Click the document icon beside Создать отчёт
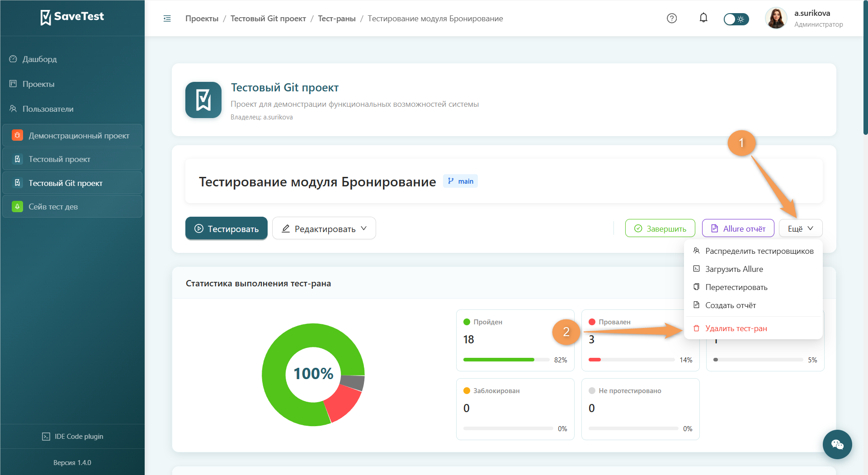868x475 pixels. point(696,305)
